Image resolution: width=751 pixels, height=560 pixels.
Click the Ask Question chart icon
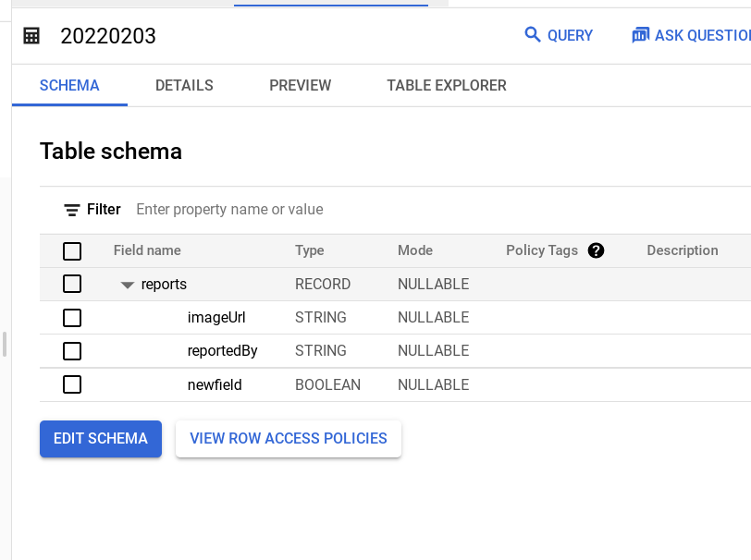[x=640, y=35]
